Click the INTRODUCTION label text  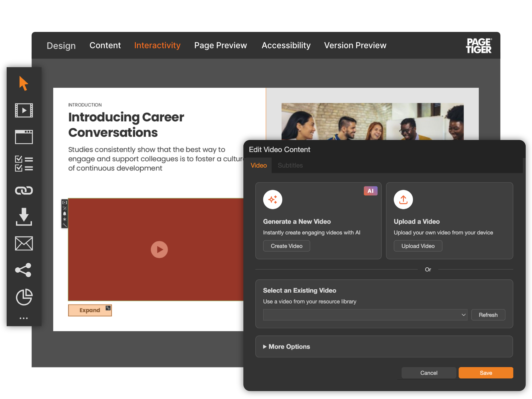click(x=85, y=105)
